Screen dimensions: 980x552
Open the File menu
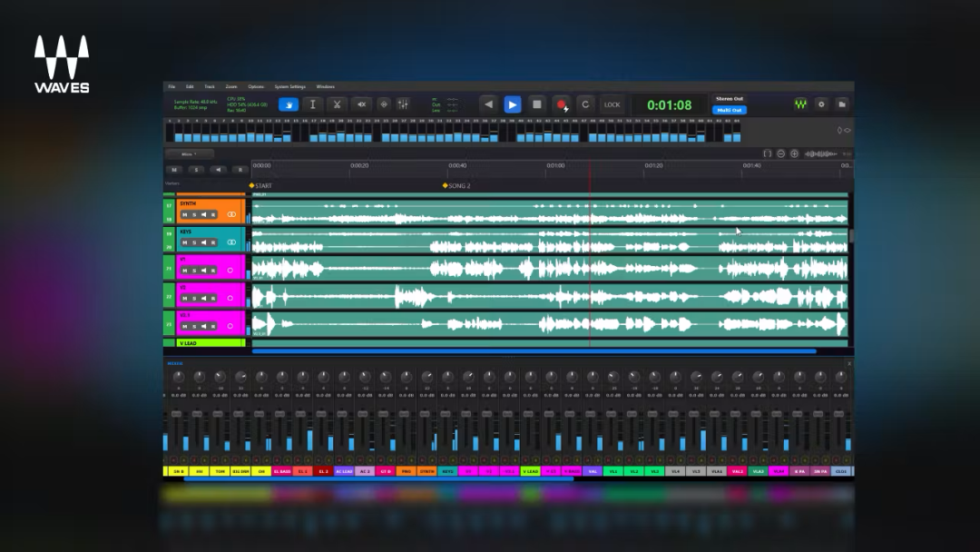[171, 87]
